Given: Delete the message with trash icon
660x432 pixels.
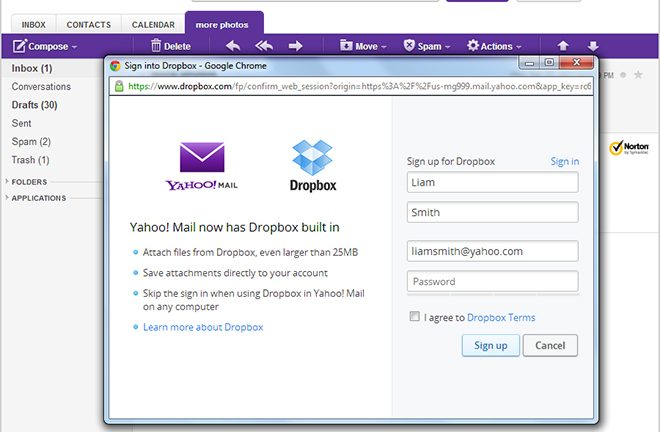Looking at the screenshot, I should (x=171, y=45).
